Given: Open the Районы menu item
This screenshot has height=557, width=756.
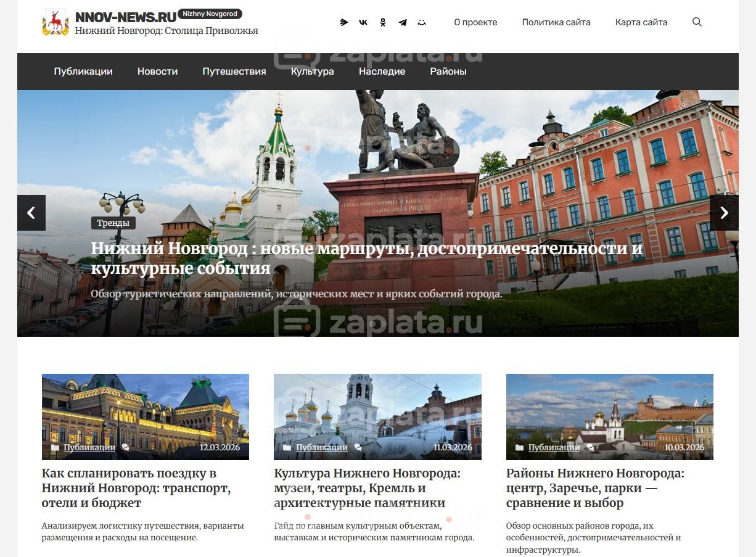Looking at the screenshot, I should (x=448, y=72).
